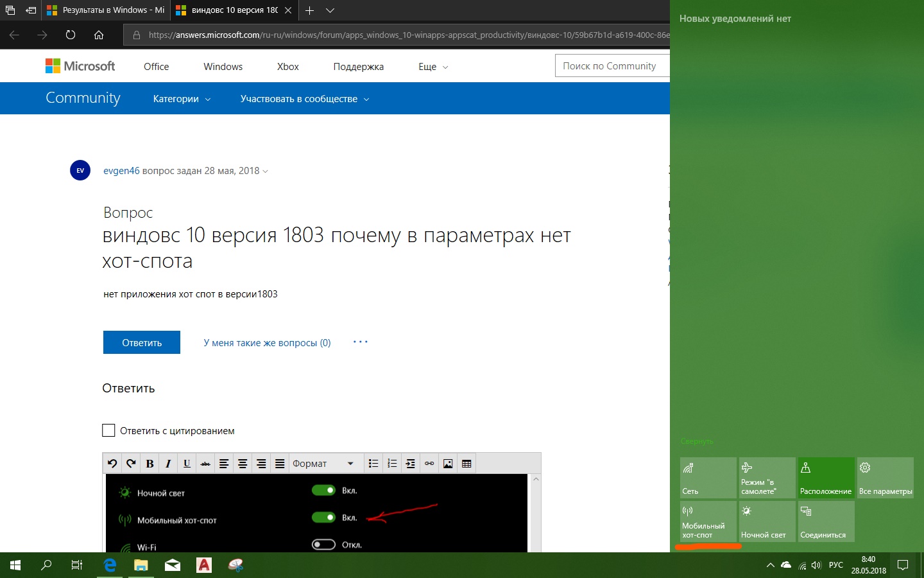Align reply text to the right
924x578 pixels.
click(x=261, y=464)
